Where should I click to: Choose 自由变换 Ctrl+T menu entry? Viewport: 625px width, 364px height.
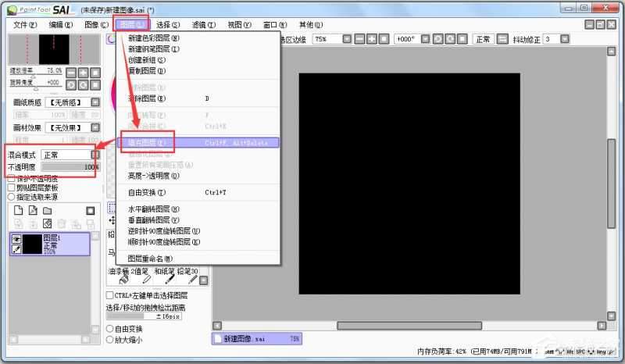click(x=198, y=193)
